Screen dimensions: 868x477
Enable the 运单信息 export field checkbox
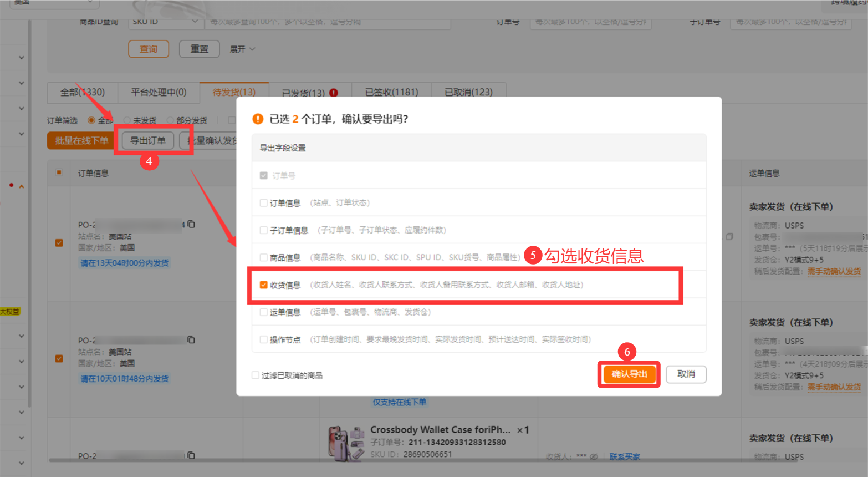pyautogui.click(x=264, y=312)
